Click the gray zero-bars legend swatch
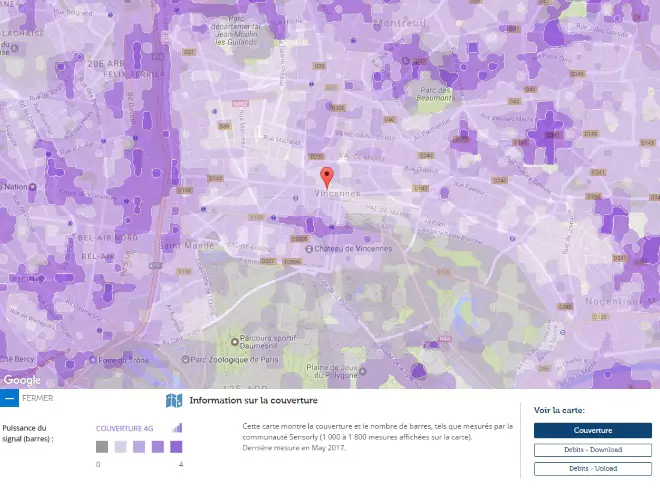This screenshot has width=660, height=490. [x=102, y=447]
